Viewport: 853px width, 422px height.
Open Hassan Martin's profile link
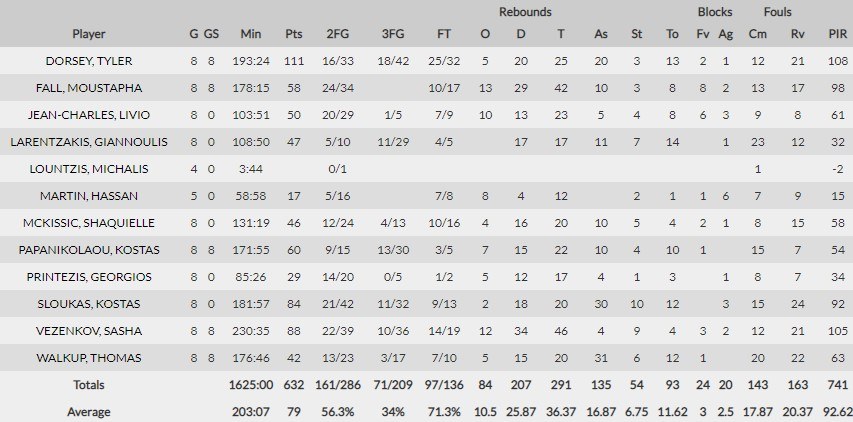point(88,195)
